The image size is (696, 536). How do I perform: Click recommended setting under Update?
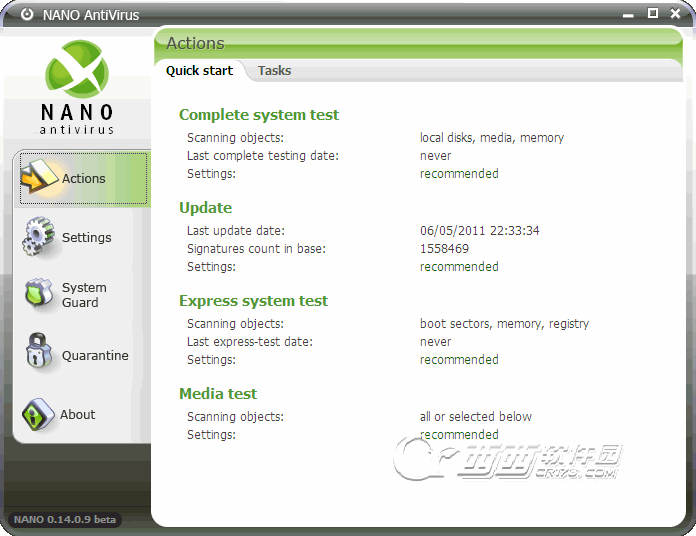(x=459, y=267)
